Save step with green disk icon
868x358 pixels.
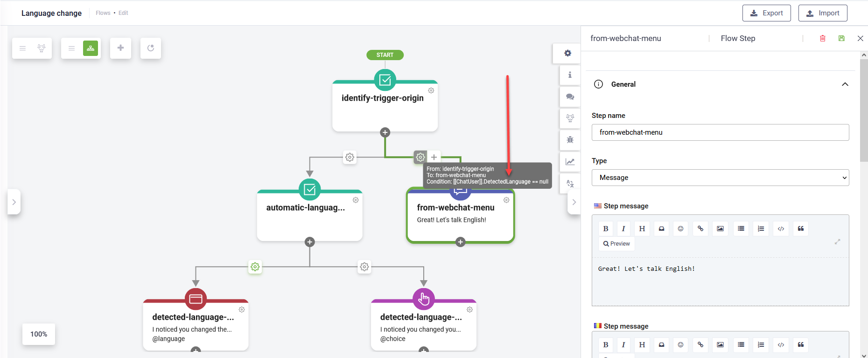pos(841,38)
